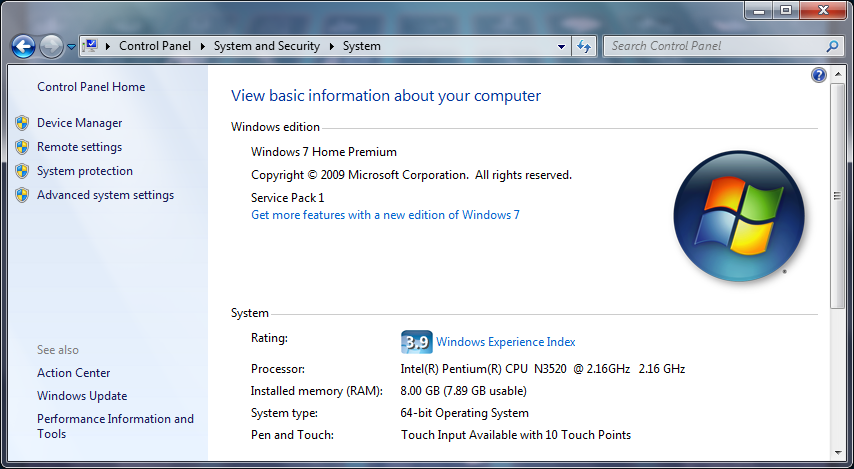Image resolution: width=854 pixels, height=469 pixels.
Task: Open System protection link
Action: coord(85,171)
